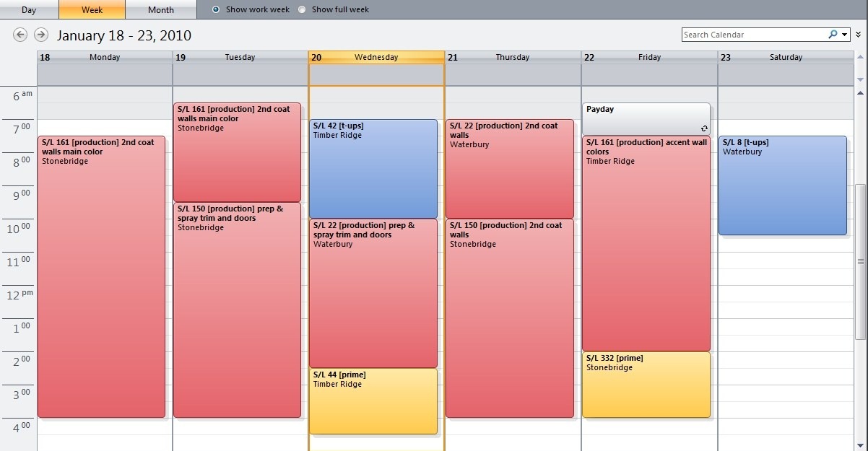Open Wednesday S/L 42 t-ups appointment

click(x=373, y=169)
